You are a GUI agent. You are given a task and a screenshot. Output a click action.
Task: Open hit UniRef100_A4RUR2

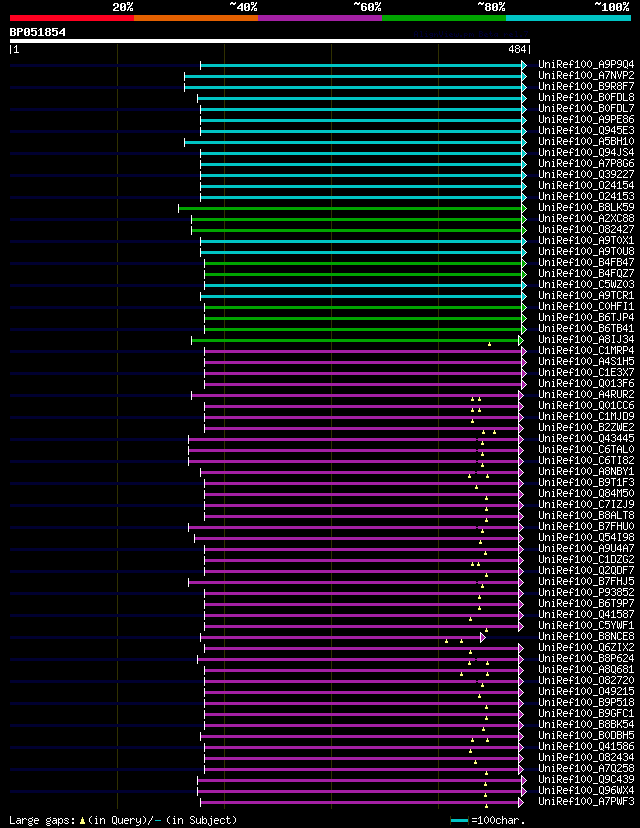(586, 394)
